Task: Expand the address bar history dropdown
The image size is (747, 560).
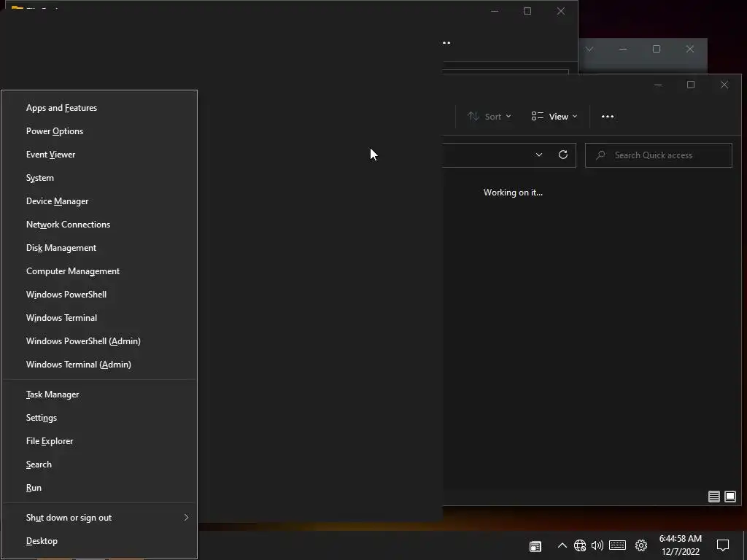Action: pyautogui.click(x=539, y=155)
